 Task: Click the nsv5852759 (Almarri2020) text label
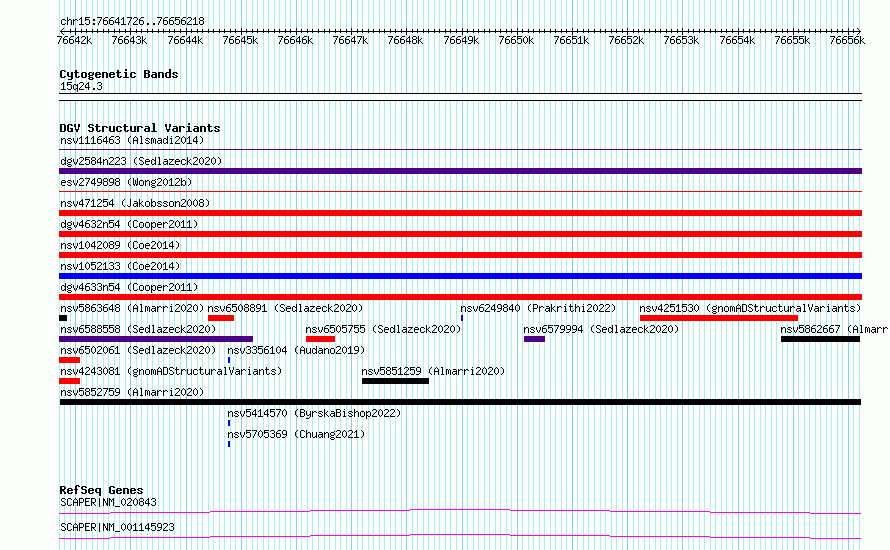click(132, 392)
